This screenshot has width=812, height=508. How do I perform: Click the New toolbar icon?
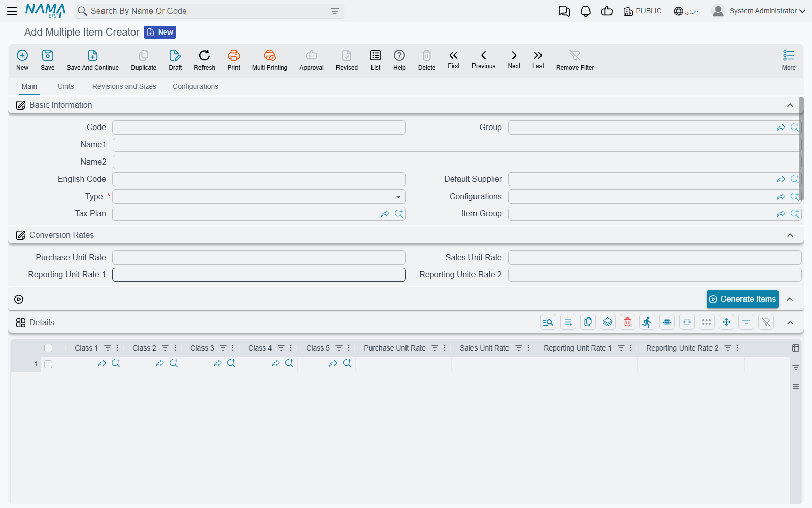[x=22, y=60]
